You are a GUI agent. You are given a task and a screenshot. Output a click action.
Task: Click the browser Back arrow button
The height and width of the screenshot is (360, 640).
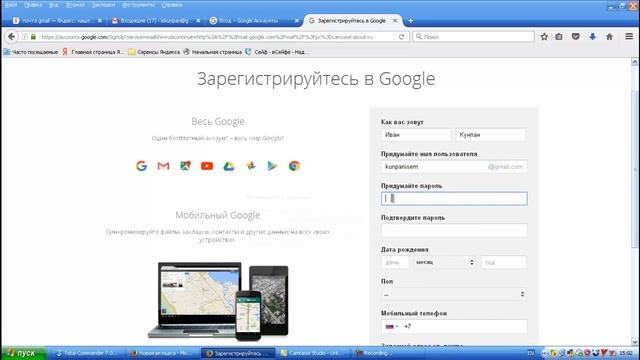[x=11, y=37]
